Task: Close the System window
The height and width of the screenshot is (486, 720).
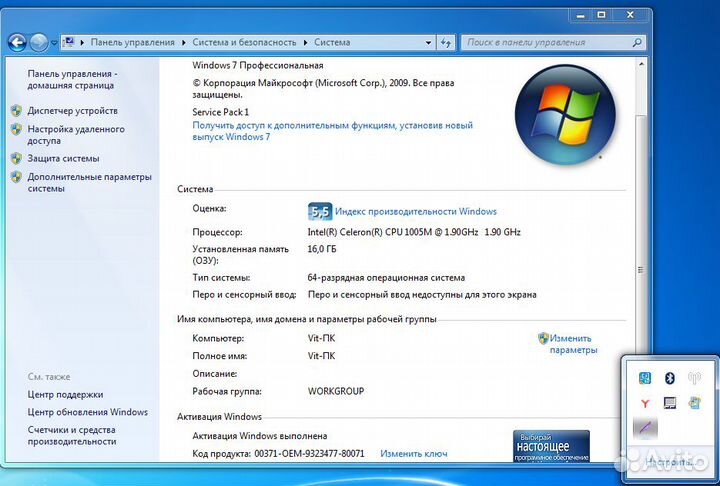Action: pos(630,15)
